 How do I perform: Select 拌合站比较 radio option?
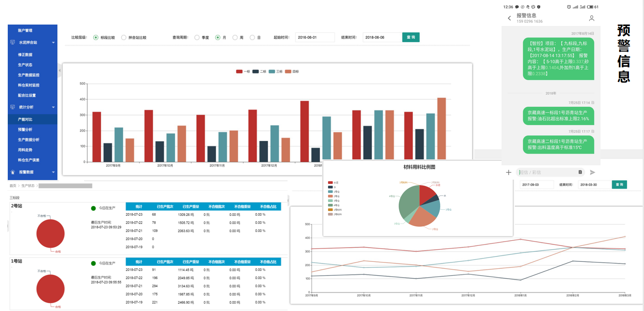click(124, 37)
